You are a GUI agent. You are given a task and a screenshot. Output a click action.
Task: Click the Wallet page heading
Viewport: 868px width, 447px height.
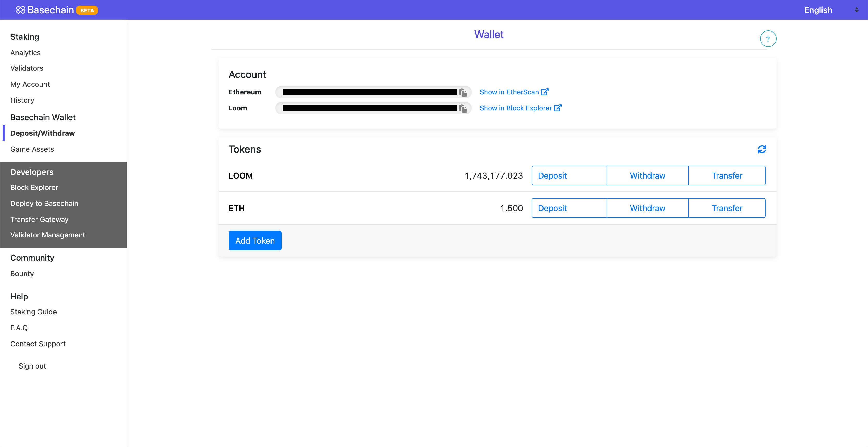tap(489, 34)
